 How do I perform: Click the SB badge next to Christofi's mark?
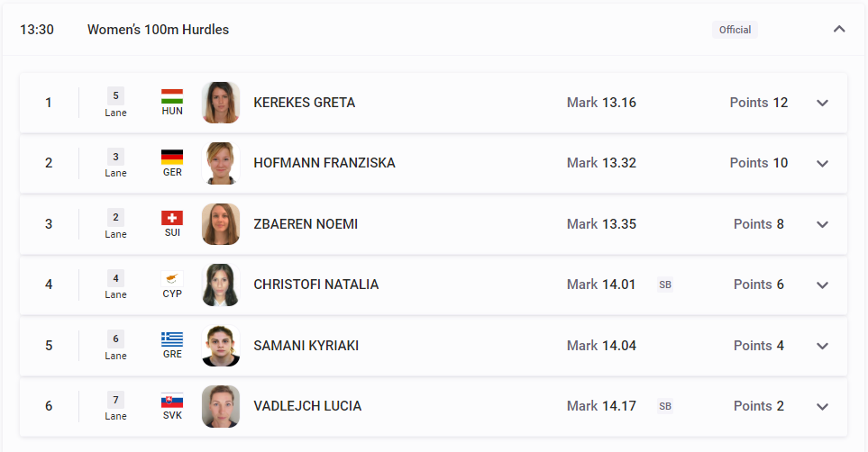(x=665, y=285)
